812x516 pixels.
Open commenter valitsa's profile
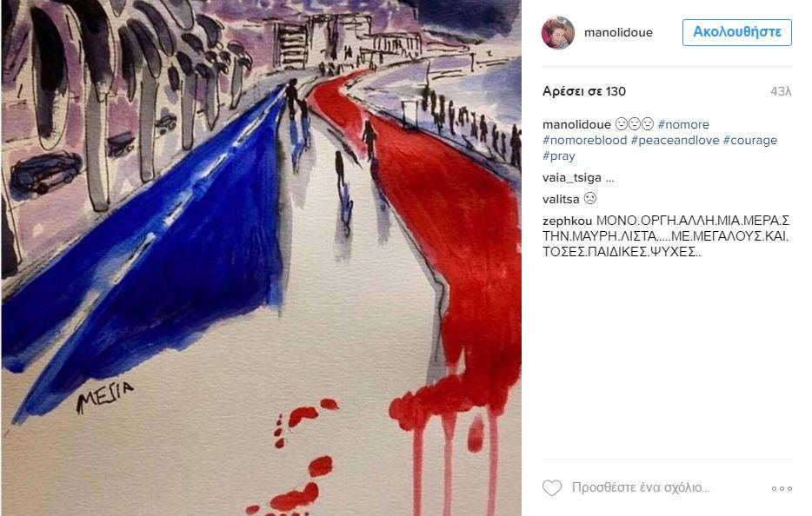(561, 199)
